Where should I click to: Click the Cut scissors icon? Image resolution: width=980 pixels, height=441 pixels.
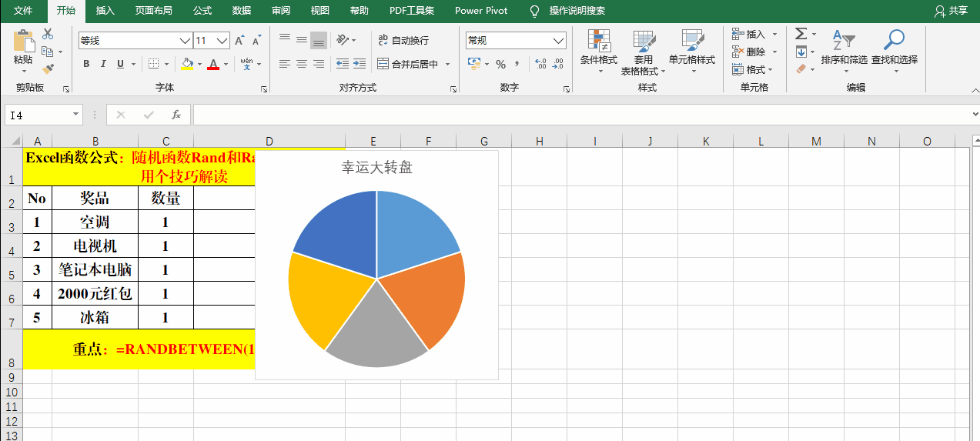[x=48, y=35]
